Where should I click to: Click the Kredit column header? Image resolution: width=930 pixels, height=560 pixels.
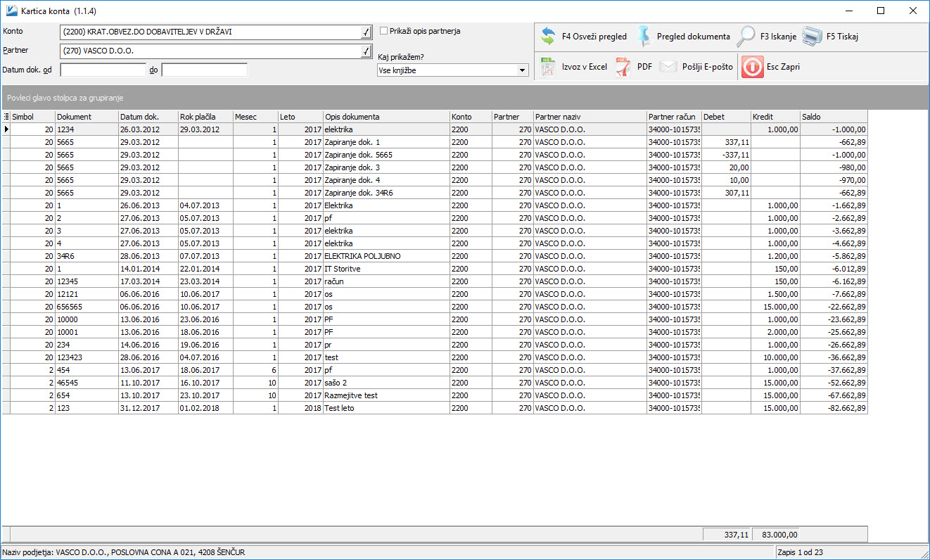tap(775, 117)
